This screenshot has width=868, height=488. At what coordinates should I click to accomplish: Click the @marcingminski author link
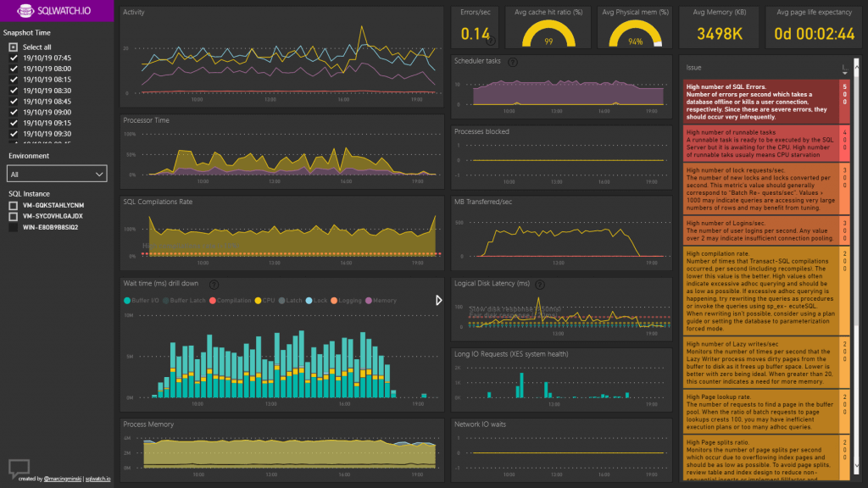(61, 479)
